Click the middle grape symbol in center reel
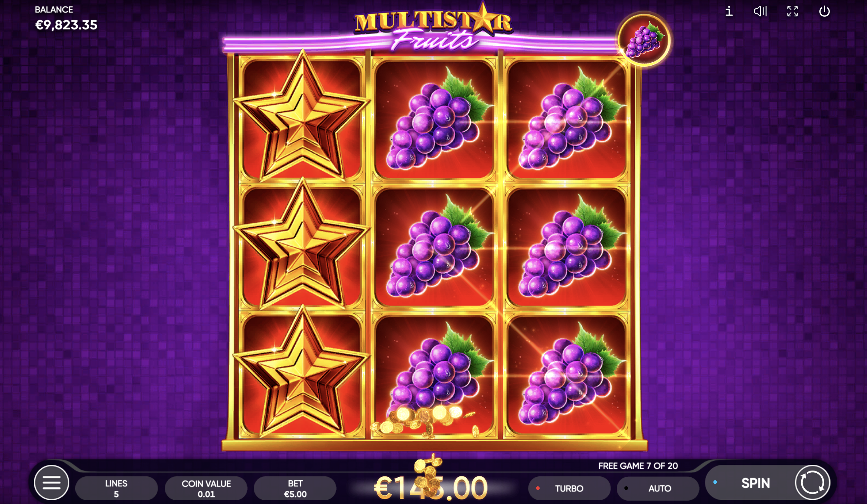 [x=434, y=247]
